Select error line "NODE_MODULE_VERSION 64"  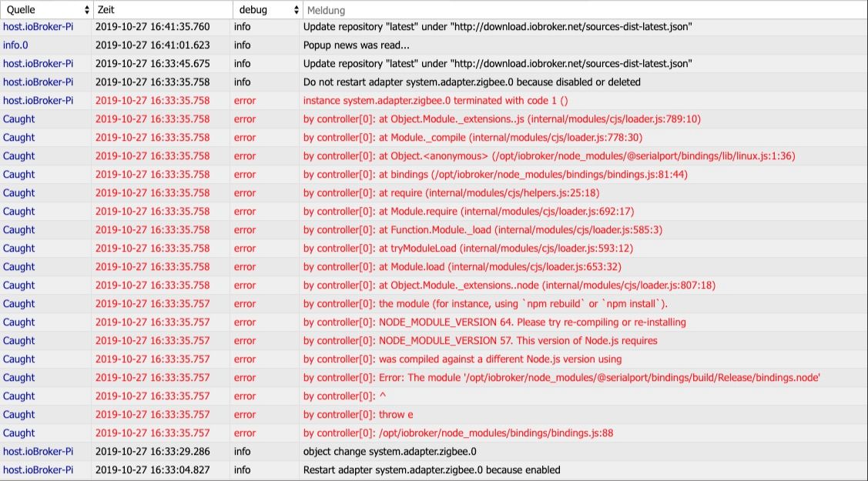(x=494, y=322)
